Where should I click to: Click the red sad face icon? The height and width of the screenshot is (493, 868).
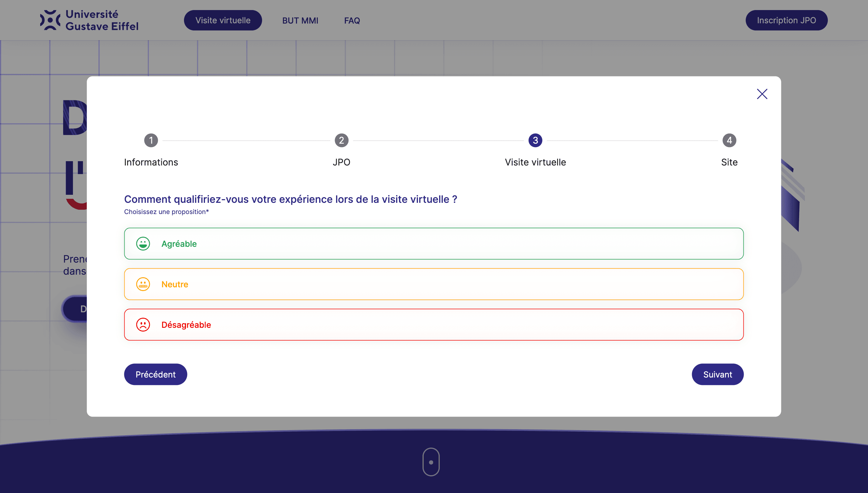click(143, 324)
